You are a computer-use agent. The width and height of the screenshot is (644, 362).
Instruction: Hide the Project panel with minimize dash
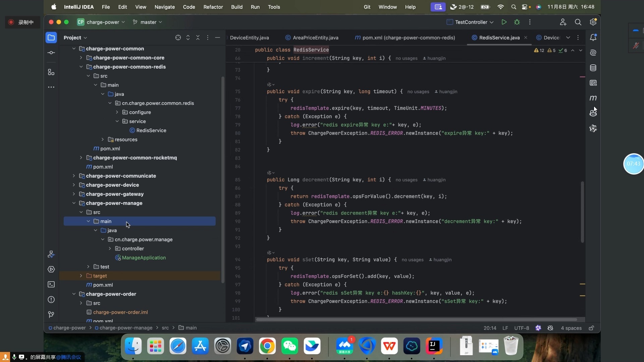(x=217, y=38)
